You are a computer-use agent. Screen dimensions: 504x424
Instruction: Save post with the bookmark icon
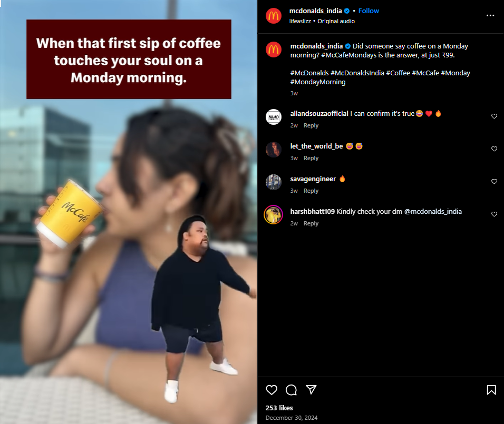tap(491, 390)
